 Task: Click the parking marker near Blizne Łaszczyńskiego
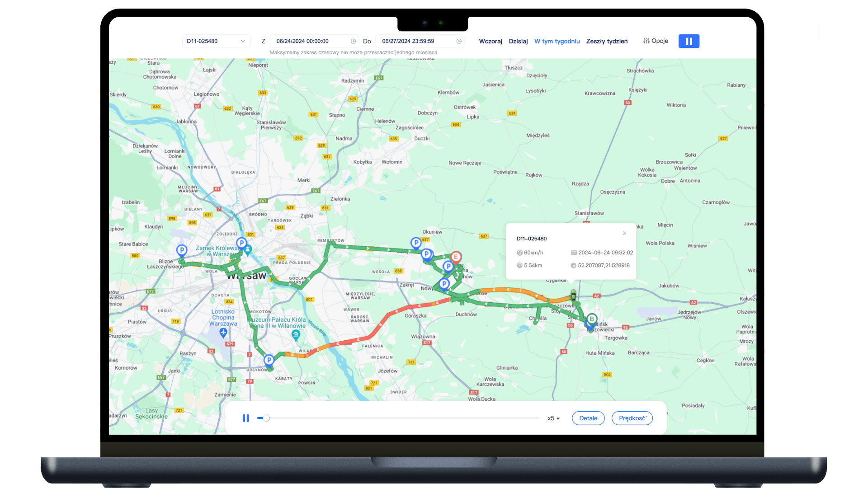182,250
